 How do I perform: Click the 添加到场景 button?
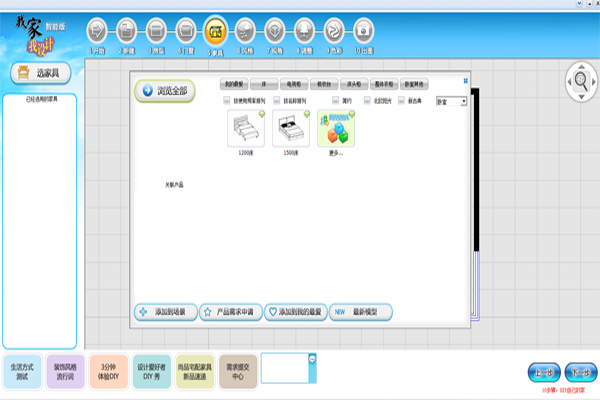pos(165,312)
